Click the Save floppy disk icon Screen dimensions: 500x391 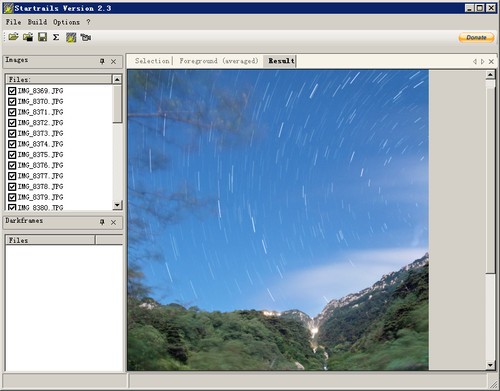pos(42,37)
